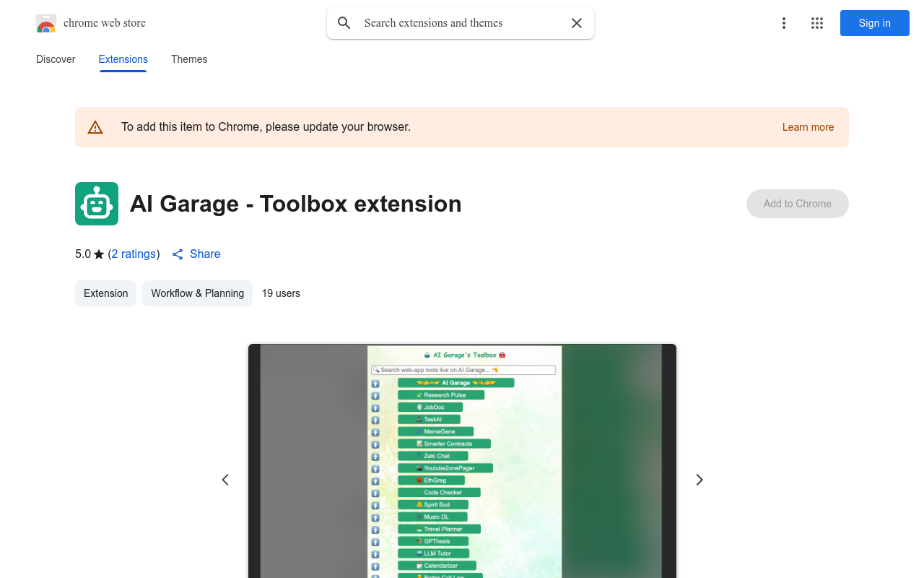924x578 pixels.
Task: Click the 5.0 rating value
Action: pos(83,254)
